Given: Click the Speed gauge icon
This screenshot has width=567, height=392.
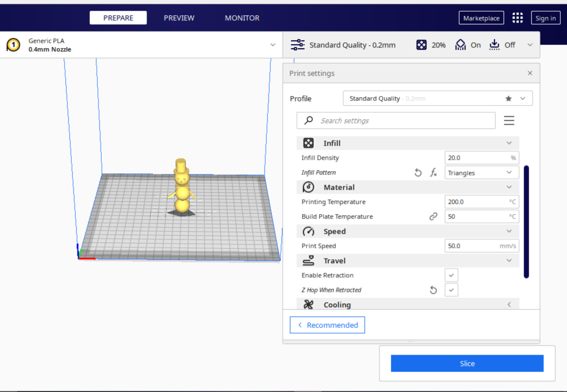Looking at the screenshot, I should coord(309,231).
